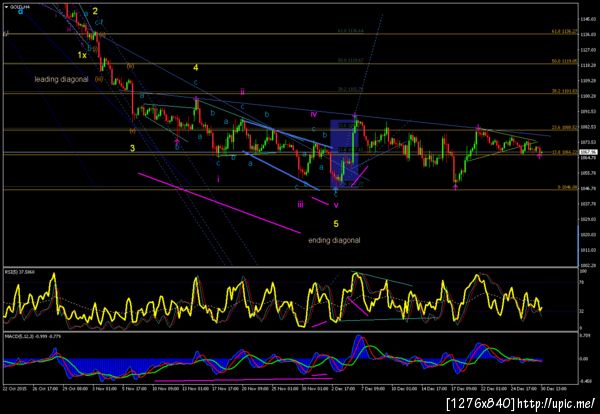Click the '22 Oct 2015' date label

(13, 388)
